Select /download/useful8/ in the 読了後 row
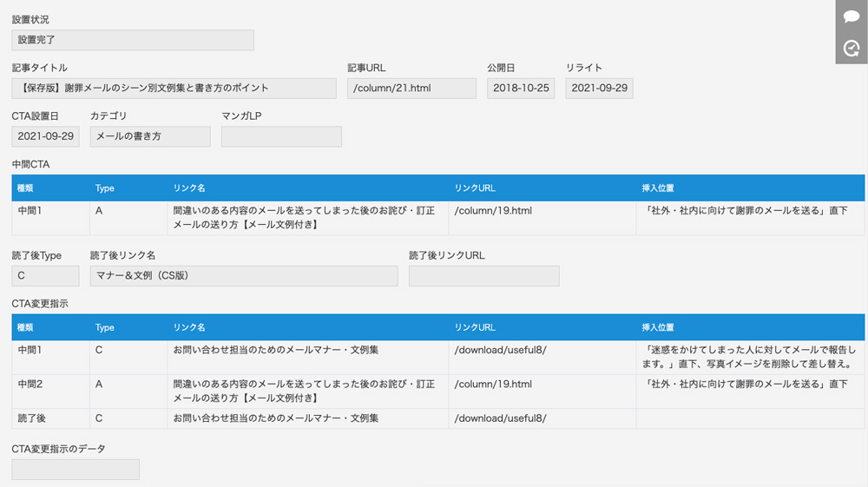The height and width of the screenshot is (487, 868). pos(500,418)
